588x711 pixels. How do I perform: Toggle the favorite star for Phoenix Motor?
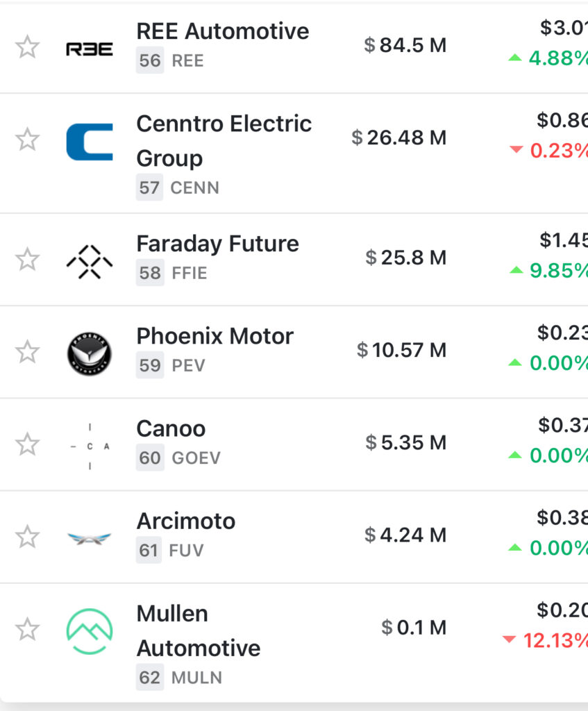pyautogui.click(x=28, y=352)
